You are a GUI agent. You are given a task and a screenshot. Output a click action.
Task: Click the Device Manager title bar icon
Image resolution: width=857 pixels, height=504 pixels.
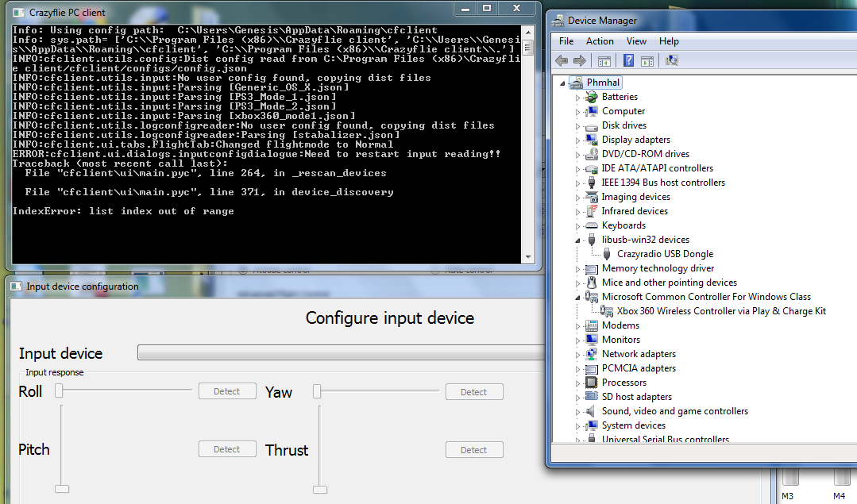(558, 21)
